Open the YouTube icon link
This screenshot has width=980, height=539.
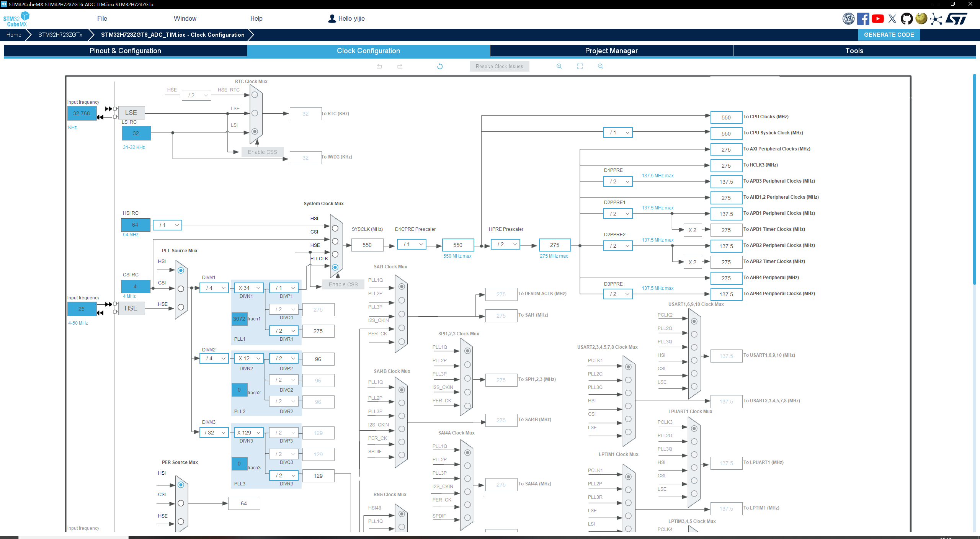pos(878,19)
